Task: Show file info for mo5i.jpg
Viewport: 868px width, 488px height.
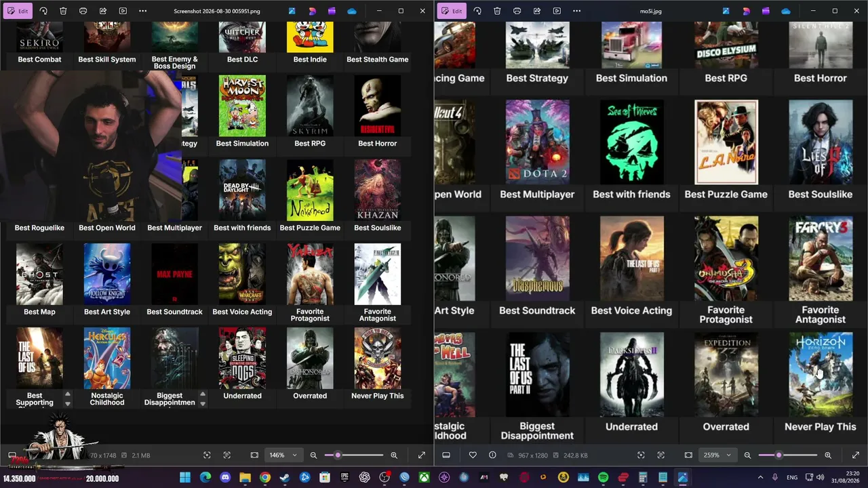Action: 492,455
